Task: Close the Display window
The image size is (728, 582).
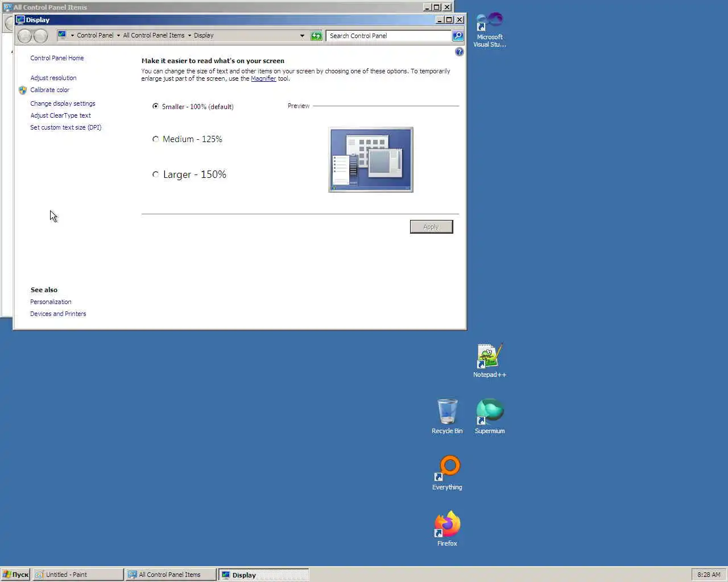Action: tap(460, 19)
